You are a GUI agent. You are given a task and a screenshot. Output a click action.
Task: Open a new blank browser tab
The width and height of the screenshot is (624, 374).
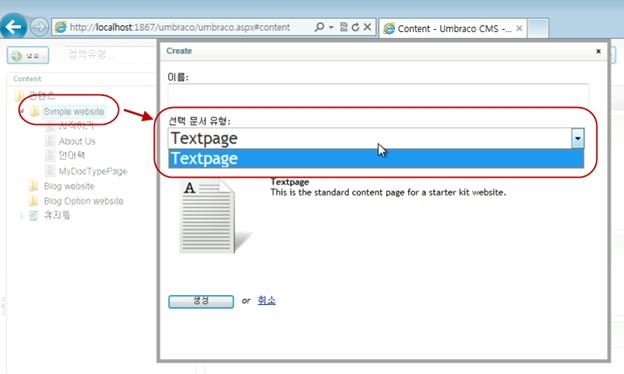538,28
